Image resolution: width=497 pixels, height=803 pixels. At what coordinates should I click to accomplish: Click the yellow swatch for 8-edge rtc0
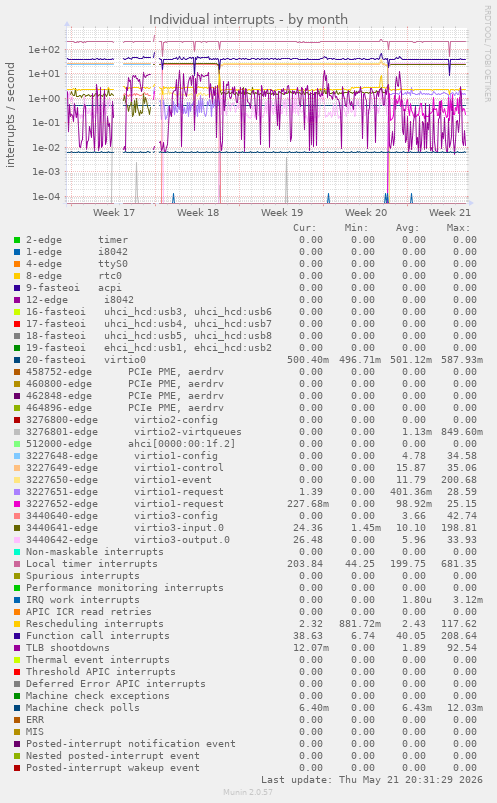click(x=17, y=276)
